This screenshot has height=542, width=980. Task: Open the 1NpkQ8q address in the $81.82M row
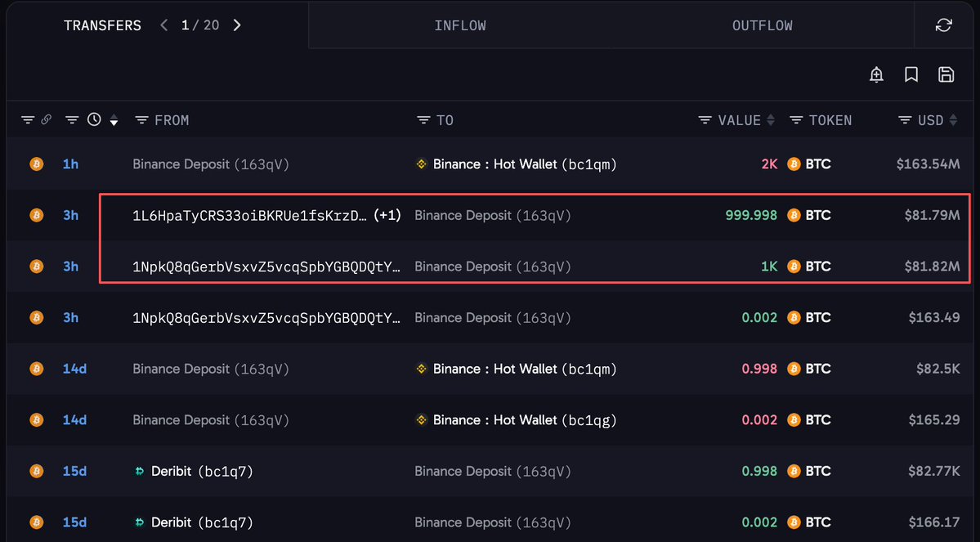266,267
